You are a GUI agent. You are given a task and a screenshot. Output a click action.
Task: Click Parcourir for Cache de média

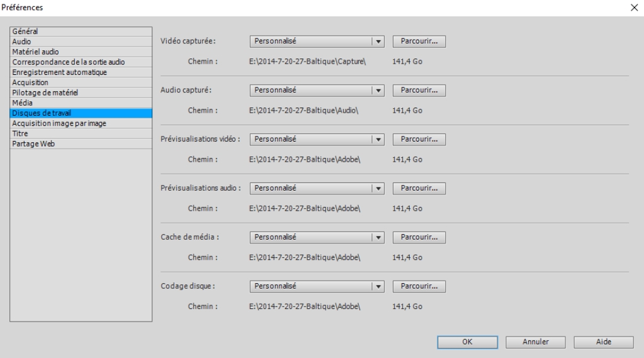(x=419, y=237)
